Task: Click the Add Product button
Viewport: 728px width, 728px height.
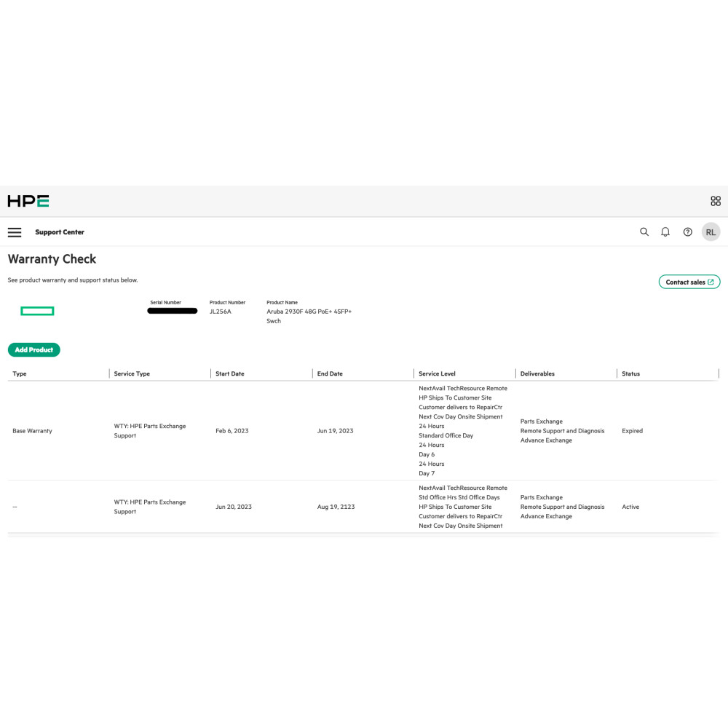Action: (x=33, y=349)
